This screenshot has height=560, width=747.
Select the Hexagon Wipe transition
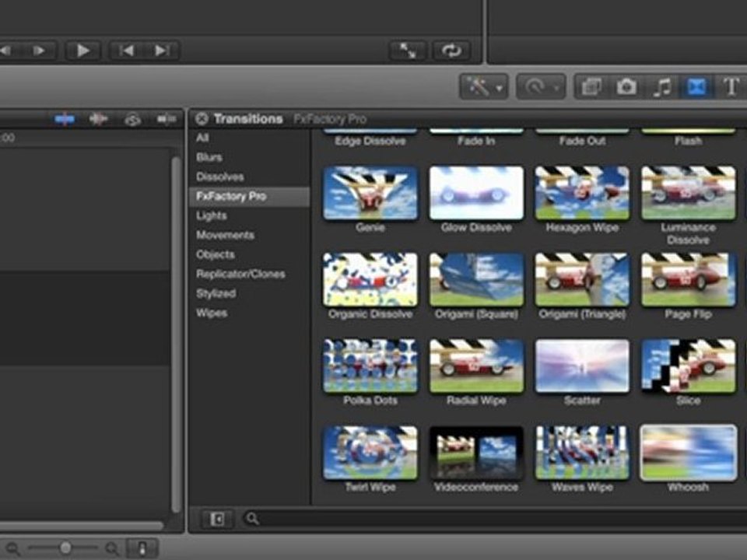coord(582,193)
